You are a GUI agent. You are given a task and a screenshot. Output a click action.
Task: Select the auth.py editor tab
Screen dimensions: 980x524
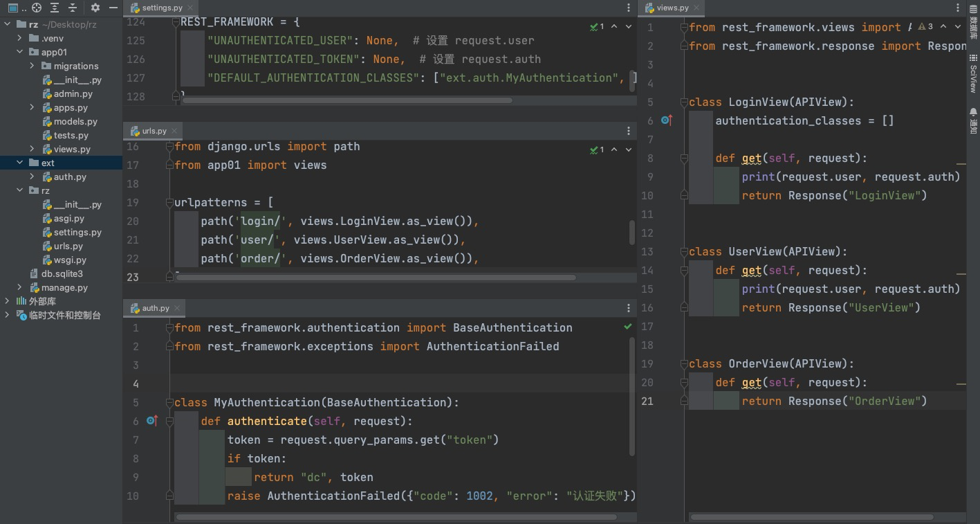(154, 308)
